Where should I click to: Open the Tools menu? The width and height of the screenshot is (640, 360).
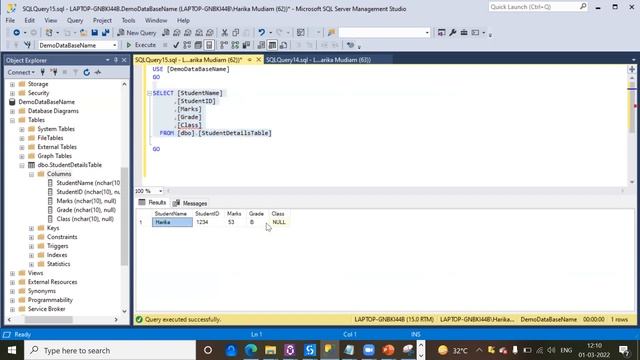tap(128, 20)
